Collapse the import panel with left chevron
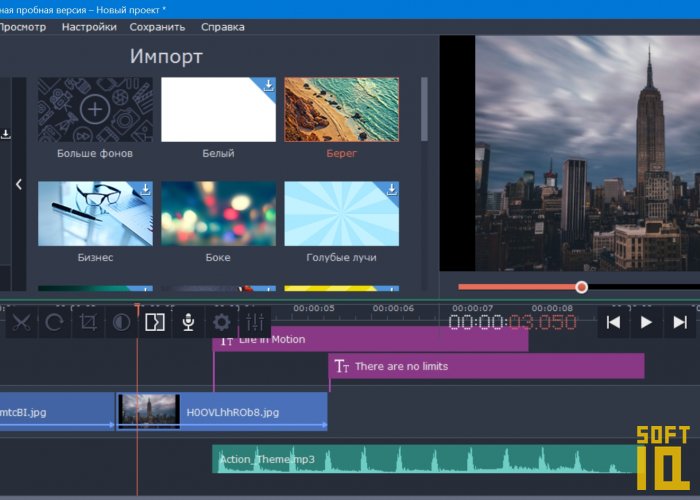Image resolution: width=700 pixels, height=500 pixels. pos(18,184)
